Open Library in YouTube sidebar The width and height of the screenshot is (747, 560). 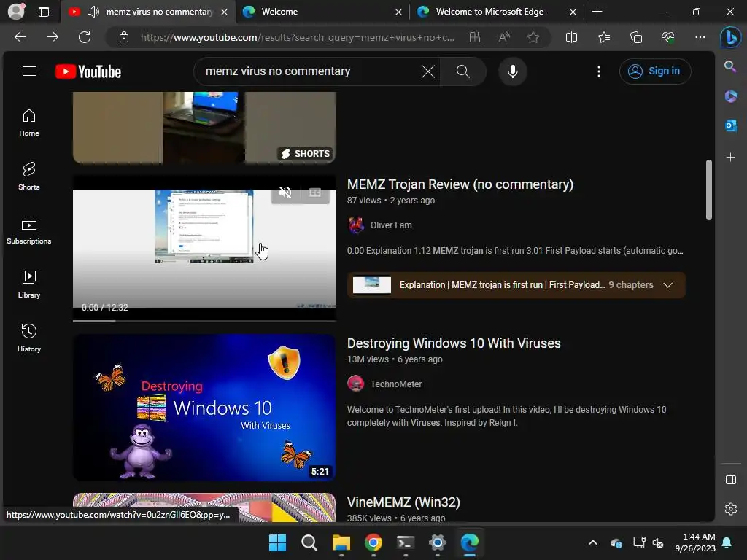tap(29, 284)
